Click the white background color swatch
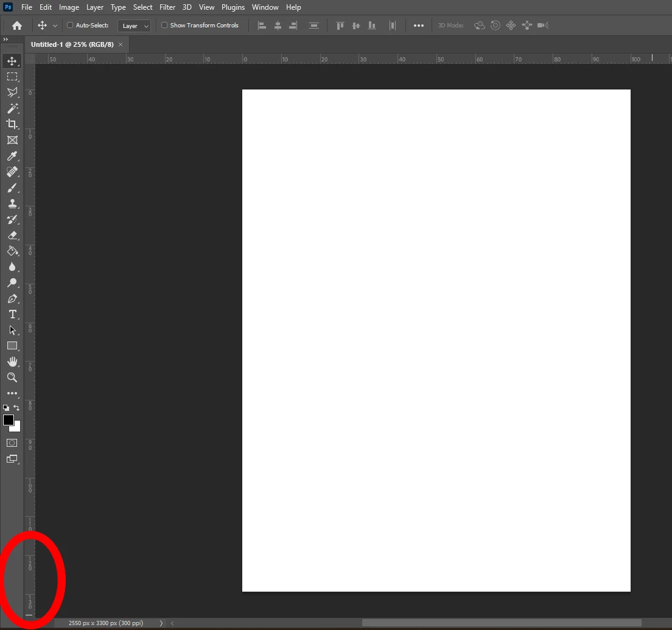Image resolution: width=672 pixels, height=630 pixels. (x=17, y=428)
